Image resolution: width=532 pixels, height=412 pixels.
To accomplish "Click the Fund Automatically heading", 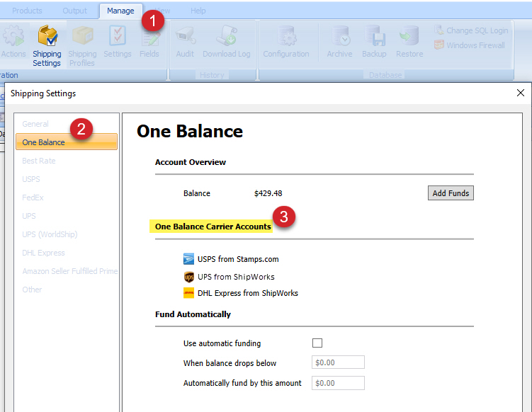I will [x=193, y=314].
